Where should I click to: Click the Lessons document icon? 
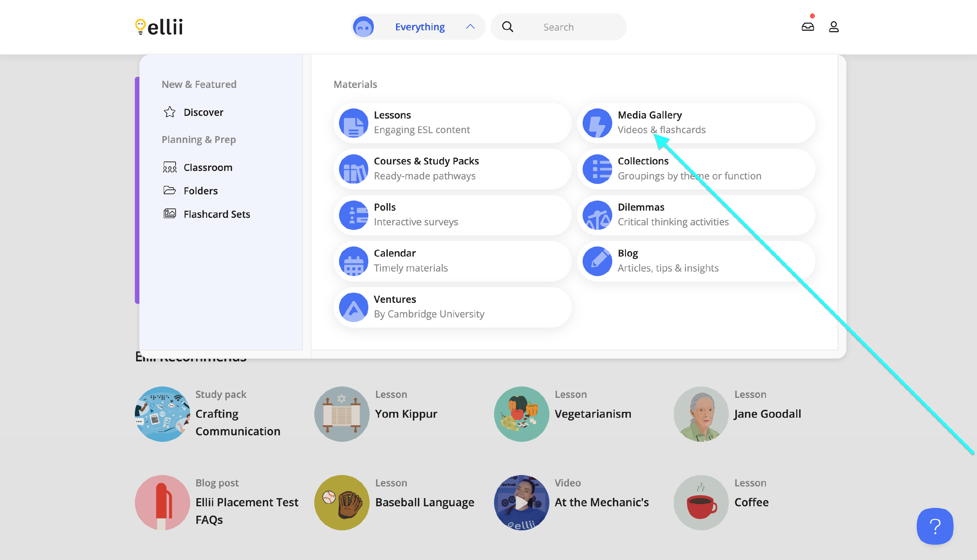click(x=353, y=123)
